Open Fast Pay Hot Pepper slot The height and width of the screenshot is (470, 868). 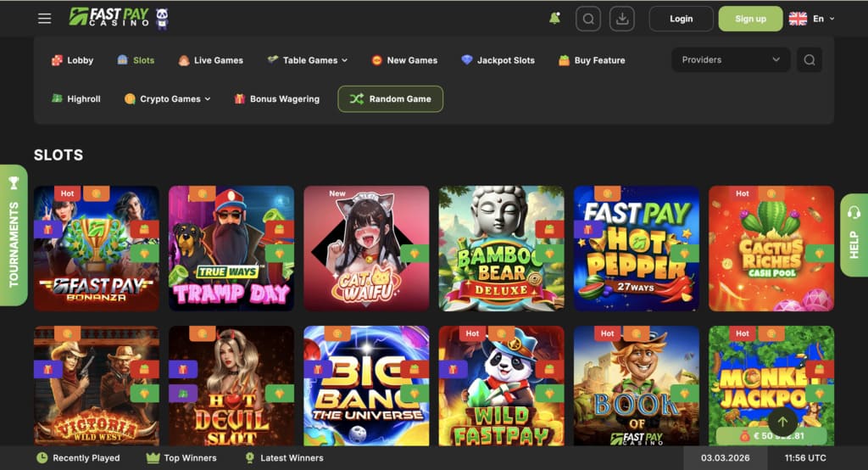pyautogui.click(x=637, y=249)
